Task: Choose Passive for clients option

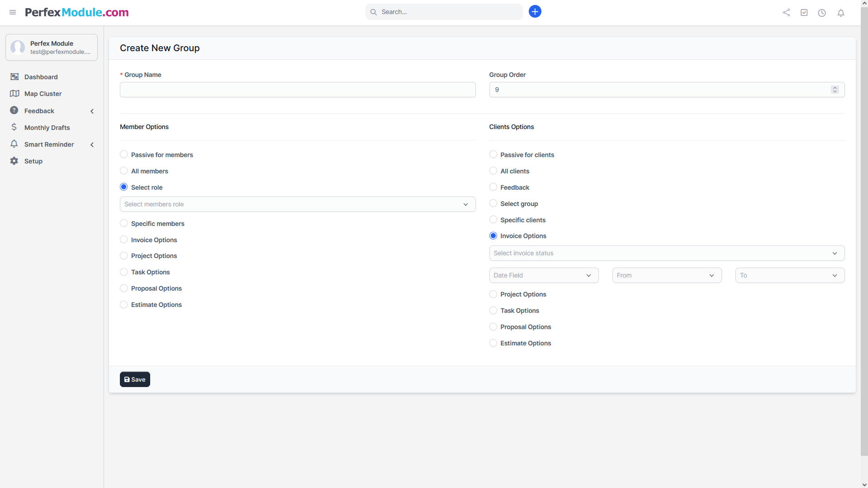Action: point(493,155)
